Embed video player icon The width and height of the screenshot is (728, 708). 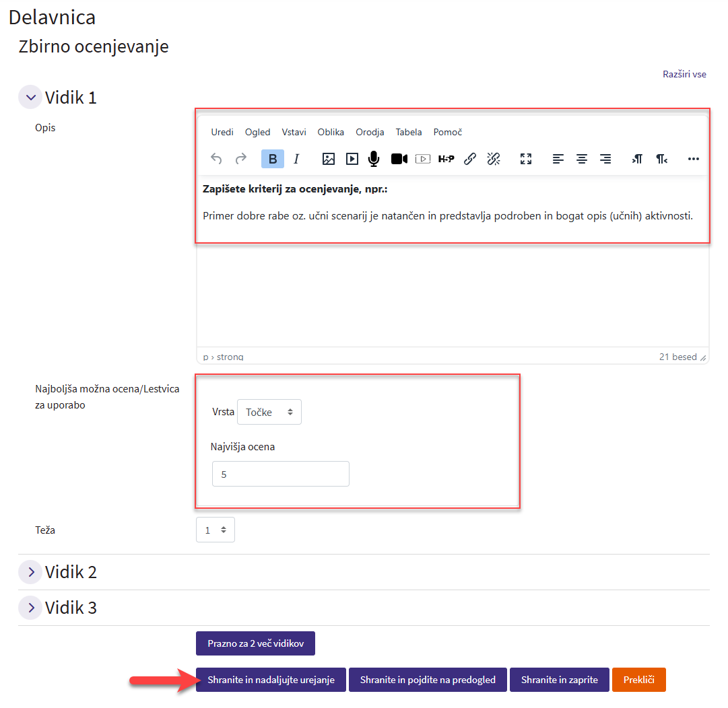[422, 159]
